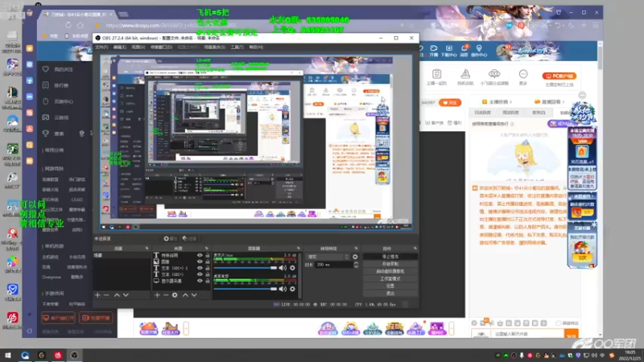Collapse the Douyu left sidebar arrow
Image resolution: width=644 pixels, height=362 pixels.
point(29,331)
